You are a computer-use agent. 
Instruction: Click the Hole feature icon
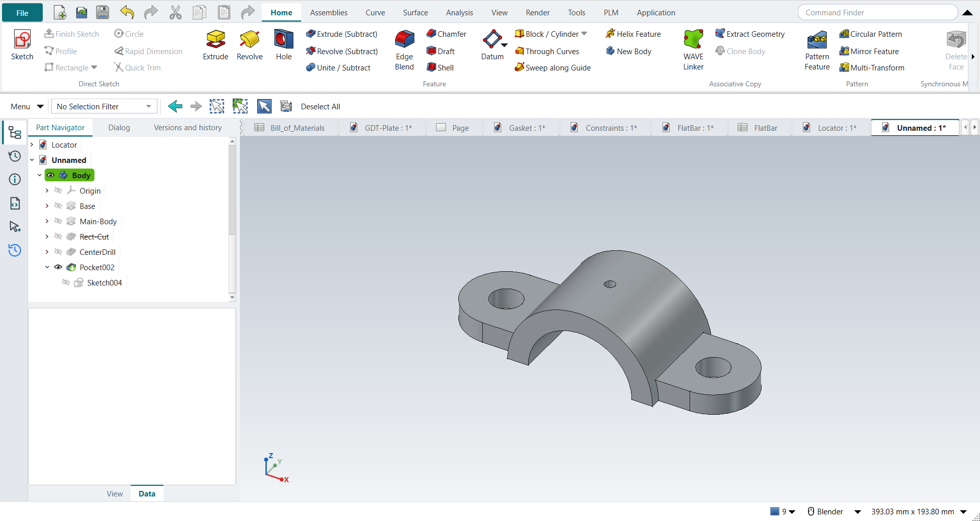284,45
